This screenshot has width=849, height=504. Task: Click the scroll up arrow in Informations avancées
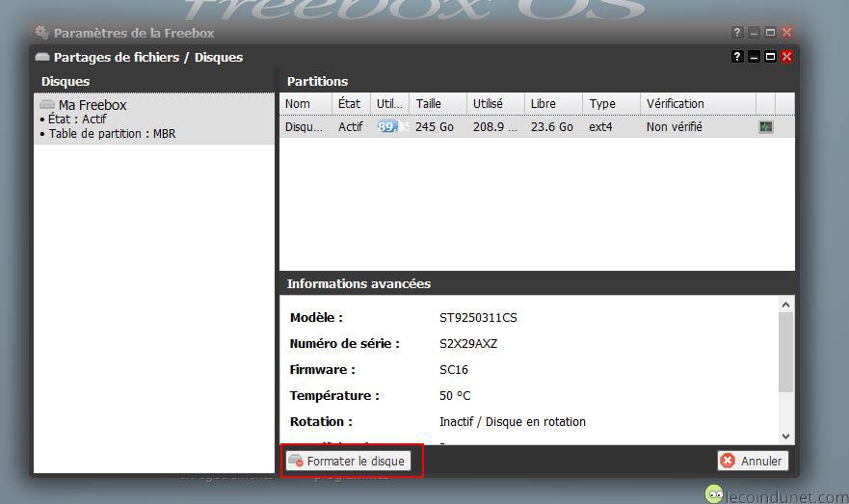coord(785,305)
